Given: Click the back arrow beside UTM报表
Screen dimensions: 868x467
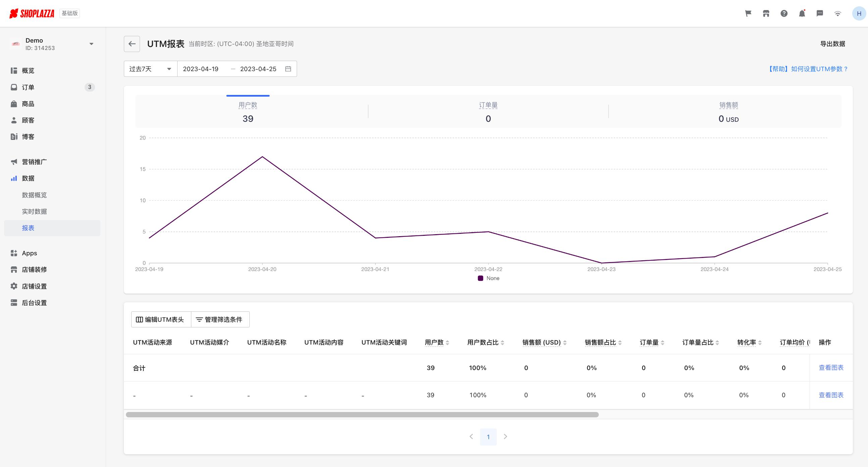Looking at the screenshot, I should tap(132, 44).
